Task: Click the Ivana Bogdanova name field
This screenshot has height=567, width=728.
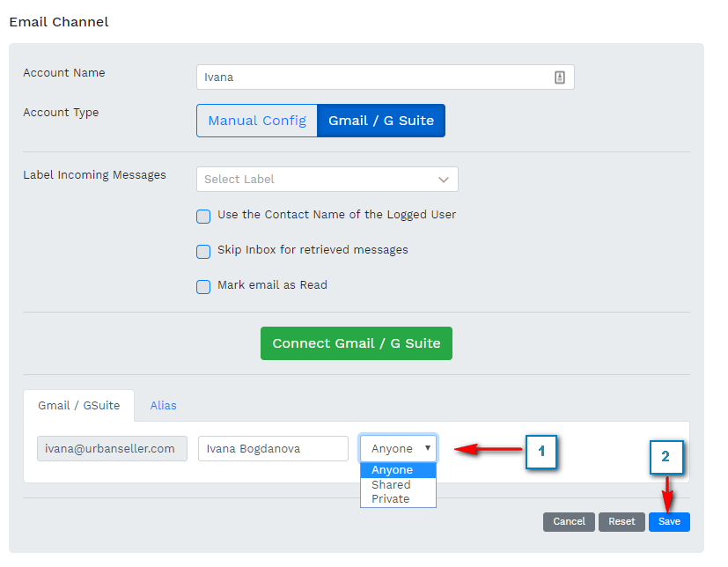Action: tap(273, 448)
